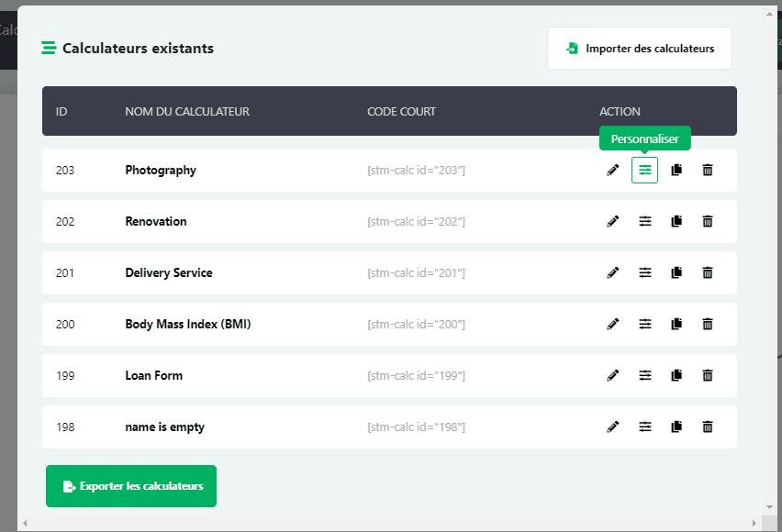The width and height of the screenshot is (782, 532).
Task: Duplicate the 'name is empty' calculator
Action: coord(676,427)
